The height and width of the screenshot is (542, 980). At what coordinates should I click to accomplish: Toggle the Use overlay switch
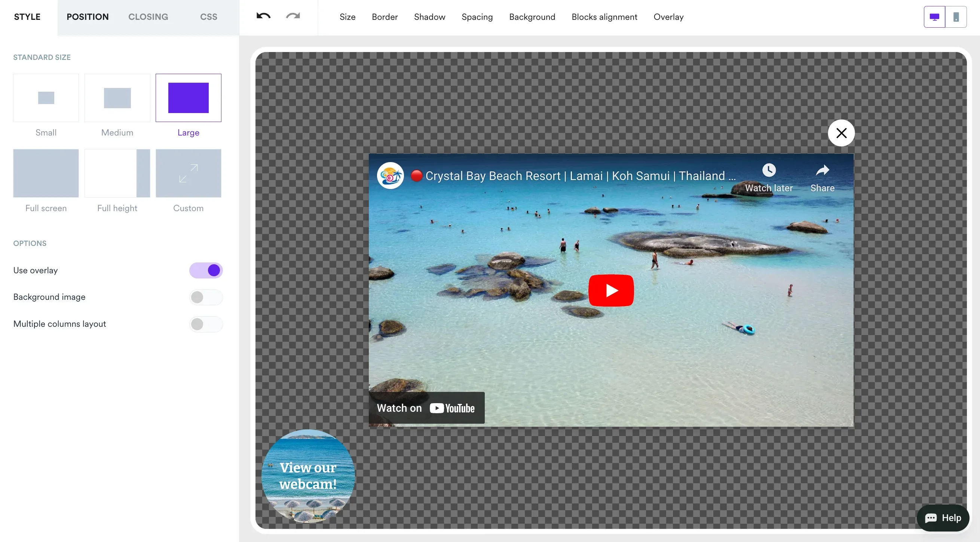point(206,270)
